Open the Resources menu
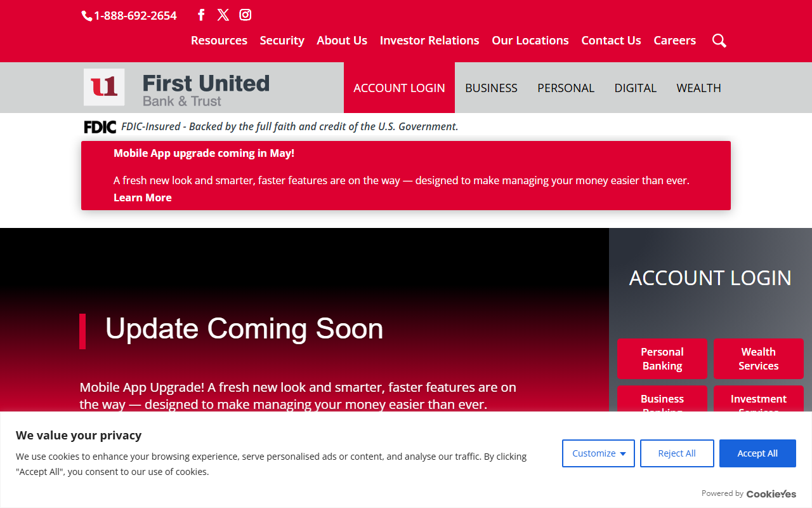 [x=219, y=40]
